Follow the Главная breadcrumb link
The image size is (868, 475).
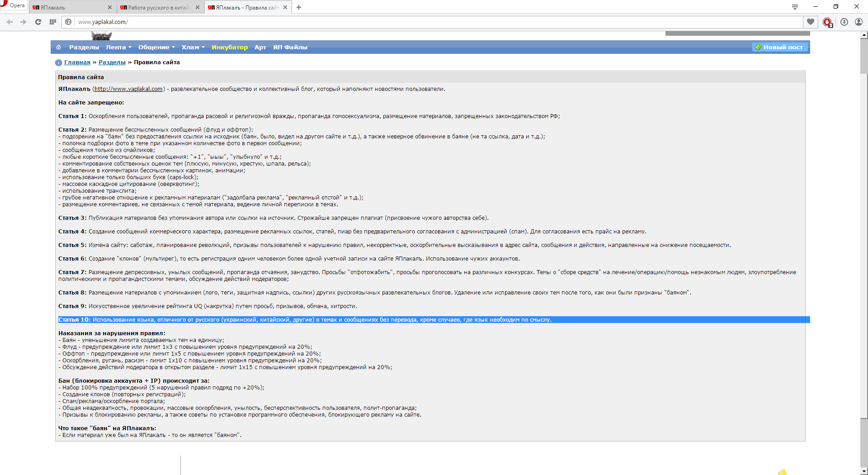click(77, 62)
